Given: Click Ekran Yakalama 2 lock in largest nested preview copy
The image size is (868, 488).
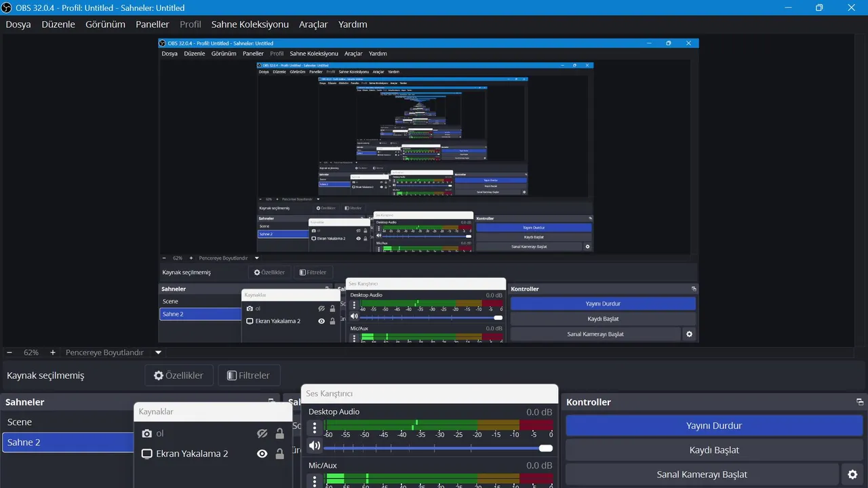Looking at the screenshot, I should tap(332, 321).
